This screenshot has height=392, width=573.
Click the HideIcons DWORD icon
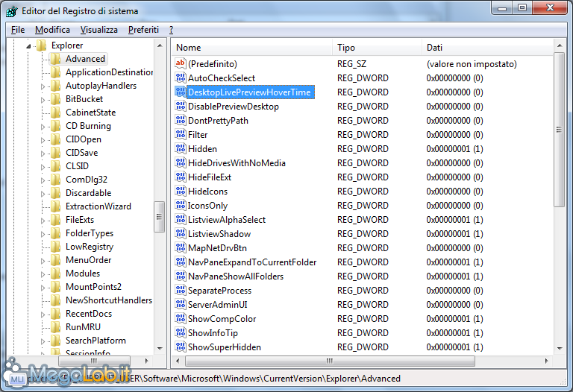pos(181,192)
